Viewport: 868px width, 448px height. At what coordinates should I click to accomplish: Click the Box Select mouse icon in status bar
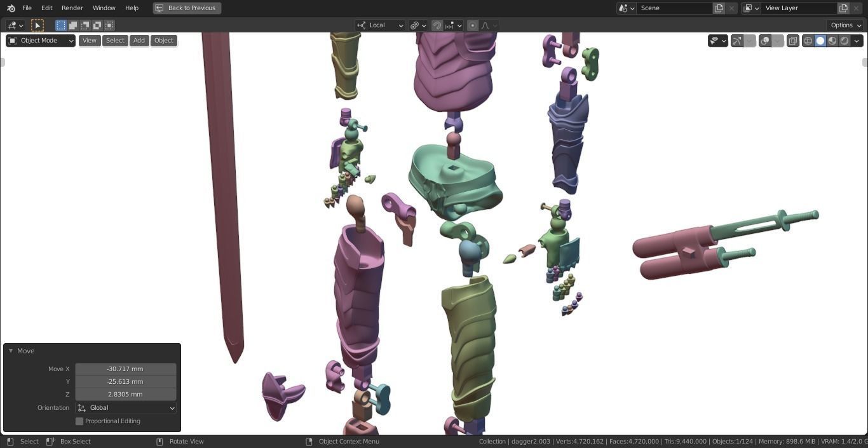pyautogui.click(x=51, y=442)
